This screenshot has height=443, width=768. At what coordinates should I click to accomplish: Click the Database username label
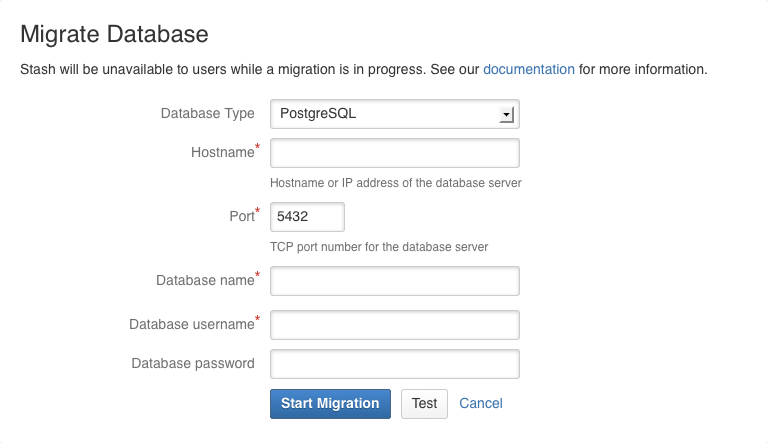[x=191, y=325]
